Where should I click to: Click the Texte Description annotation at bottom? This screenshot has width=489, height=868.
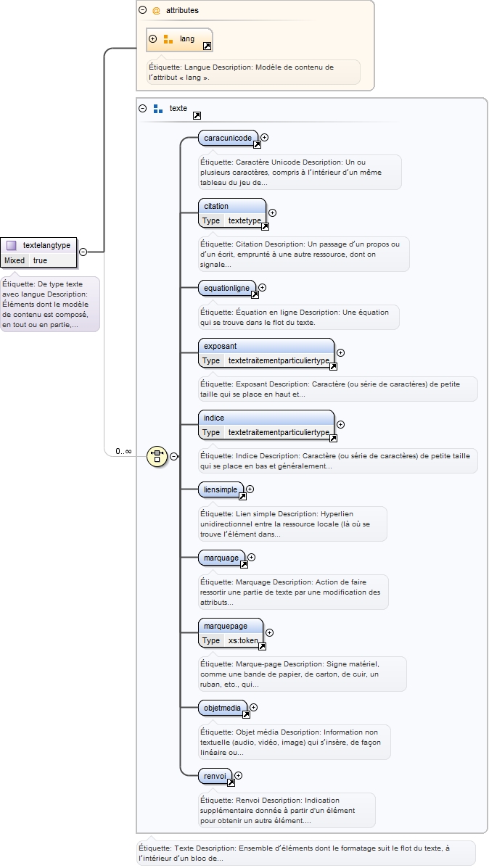(305, 853)
